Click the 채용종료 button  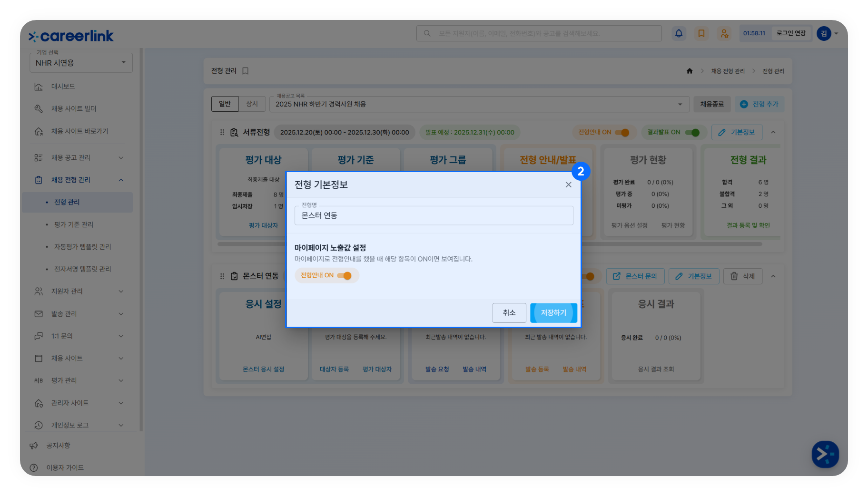tap(712, 104)
